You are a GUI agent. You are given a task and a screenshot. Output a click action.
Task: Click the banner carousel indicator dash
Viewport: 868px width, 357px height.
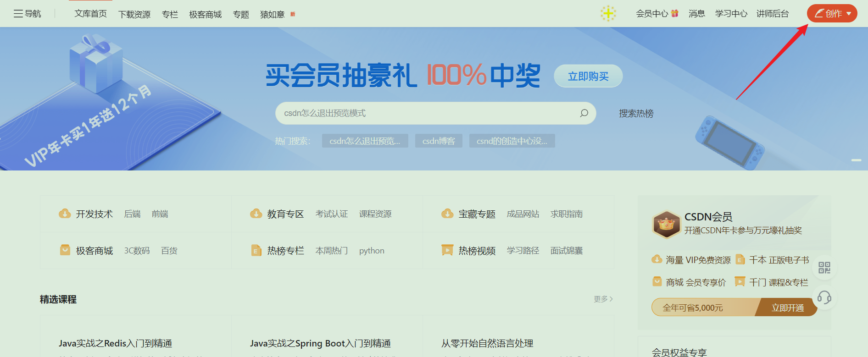pyautogui.click(x=856, y=160)
